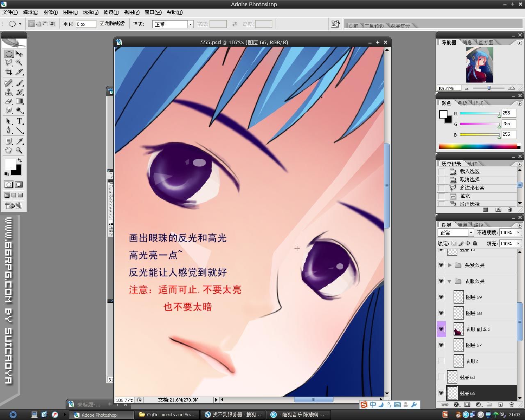The width and height of the screenshot is (525, 420).
Task: Click the 多边形套索 history state
Action: click(x=472, y=188)
